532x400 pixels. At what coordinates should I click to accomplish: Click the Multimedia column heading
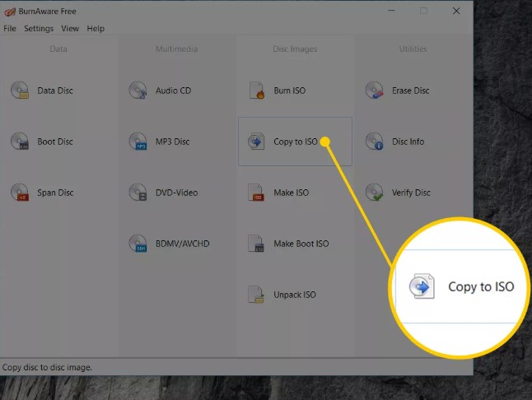tap(176, 49)
